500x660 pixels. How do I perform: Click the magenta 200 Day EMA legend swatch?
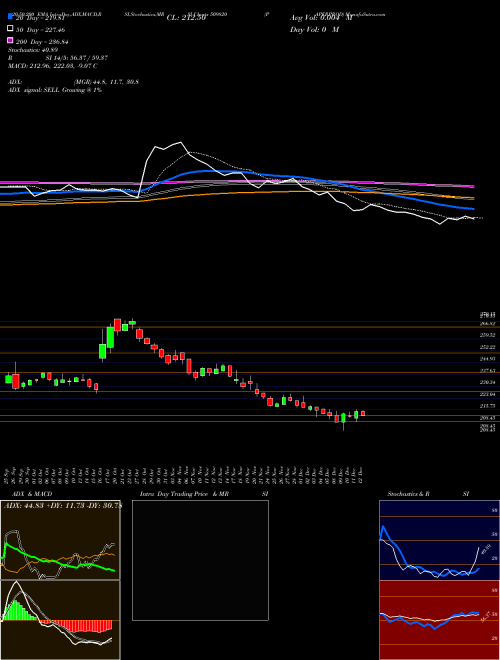(11, 40)
